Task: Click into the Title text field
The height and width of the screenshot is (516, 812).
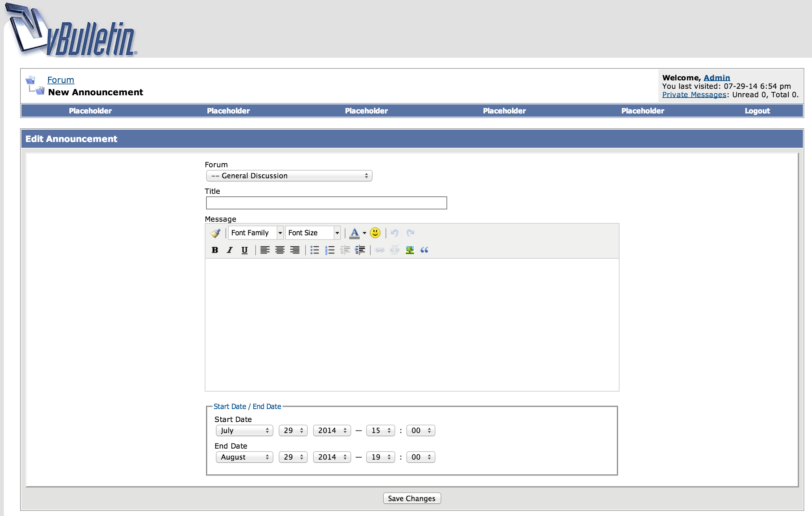Action: pyautogui.click(x=326, y=203)
